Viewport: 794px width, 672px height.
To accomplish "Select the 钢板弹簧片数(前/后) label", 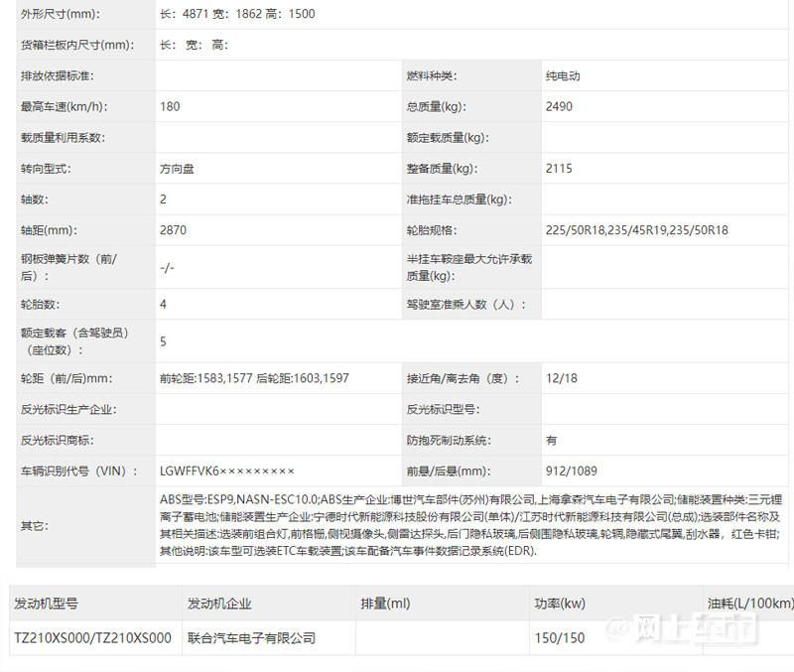I will pos(68,267).
